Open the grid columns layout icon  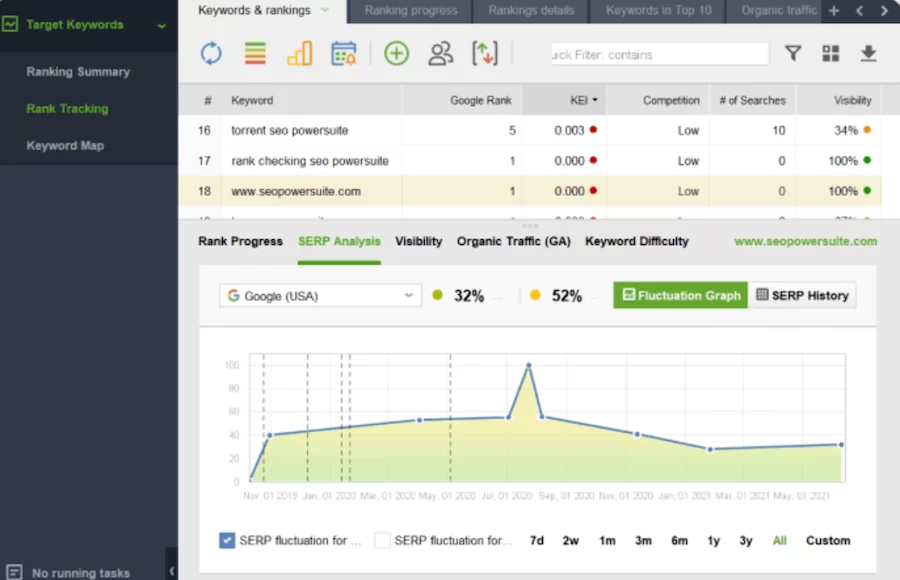coord(831,53)
